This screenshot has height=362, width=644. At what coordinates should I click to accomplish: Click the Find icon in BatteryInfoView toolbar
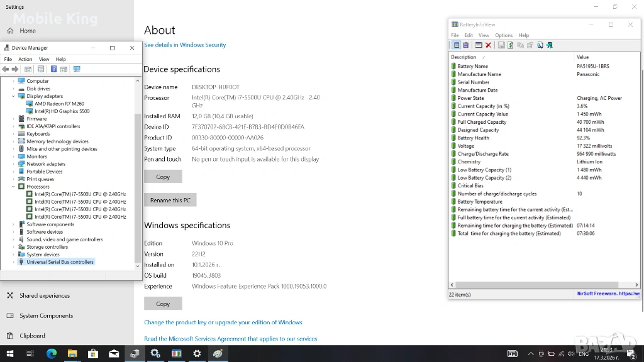(540, 45)
